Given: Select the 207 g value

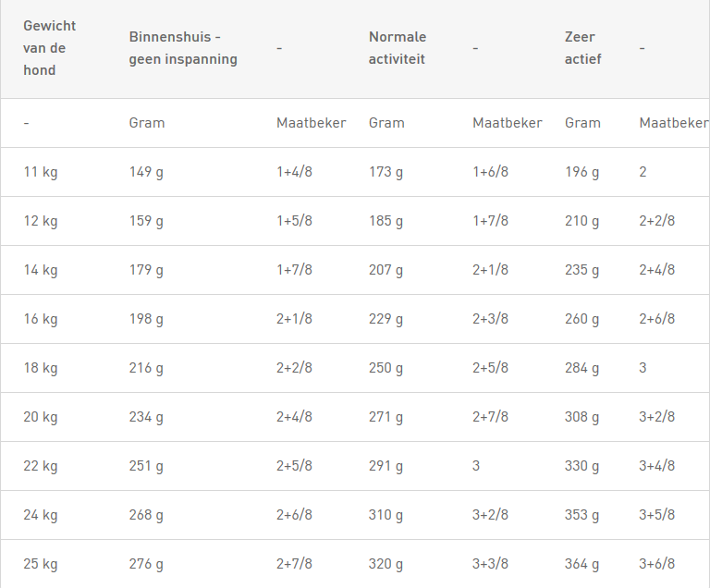Looking at the screenshot, I should 386,270.
